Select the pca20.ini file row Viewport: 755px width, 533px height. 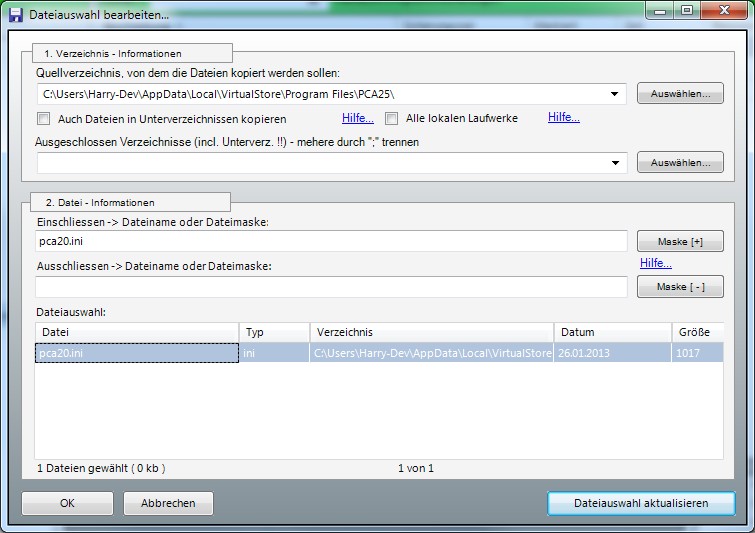(136, 353)
